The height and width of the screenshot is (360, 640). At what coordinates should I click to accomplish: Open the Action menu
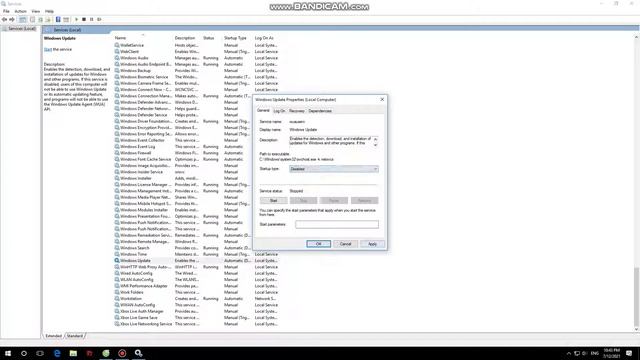pos(20,11)
